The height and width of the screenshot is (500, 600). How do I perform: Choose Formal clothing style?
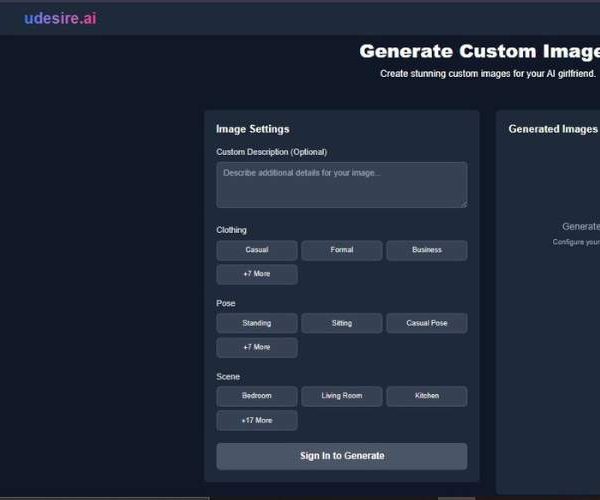click(341, 250)
